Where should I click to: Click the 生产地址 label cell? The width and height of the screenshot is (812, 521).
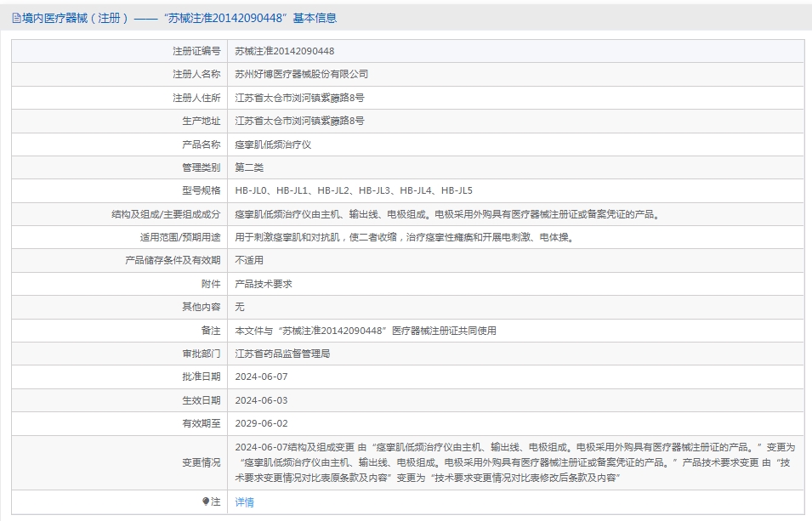(120, 122)
